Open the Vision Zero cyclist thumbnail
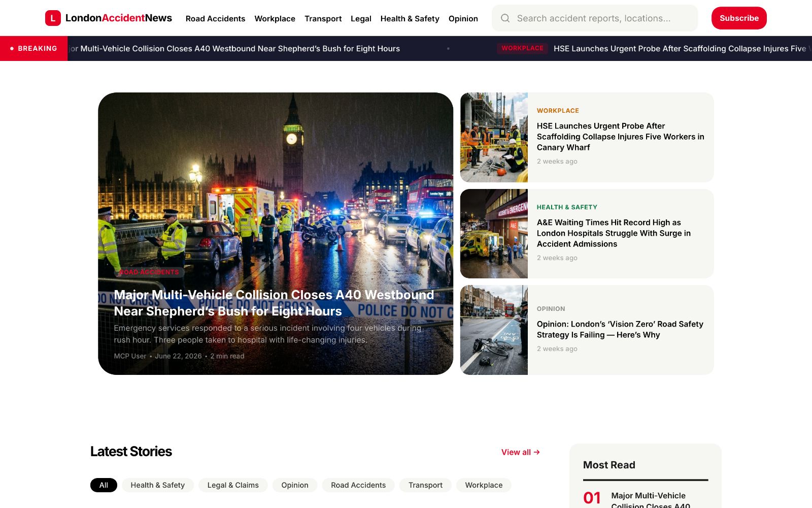Viewport: 812px width, 508px height. pyautogui.click(x=494, y=330)
